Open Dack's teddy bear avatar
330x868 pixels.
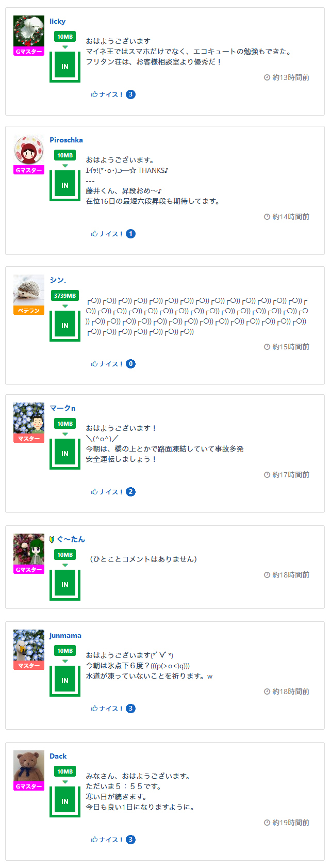[x=29, y=766]
